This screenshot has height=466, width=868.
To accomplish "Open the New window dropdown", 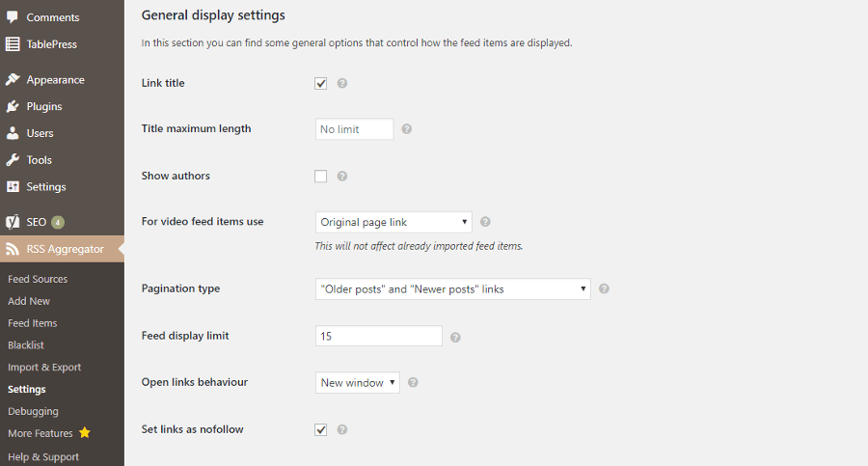I will 358,383.
